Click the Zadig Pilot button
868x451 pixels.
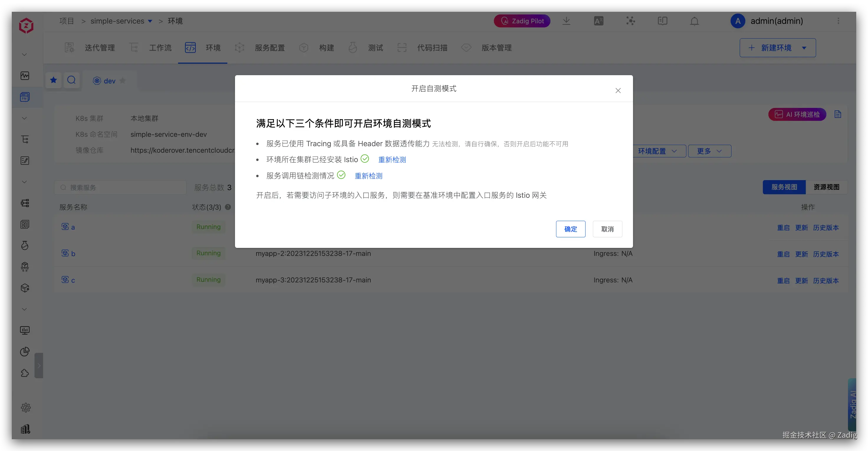[522, 21]
